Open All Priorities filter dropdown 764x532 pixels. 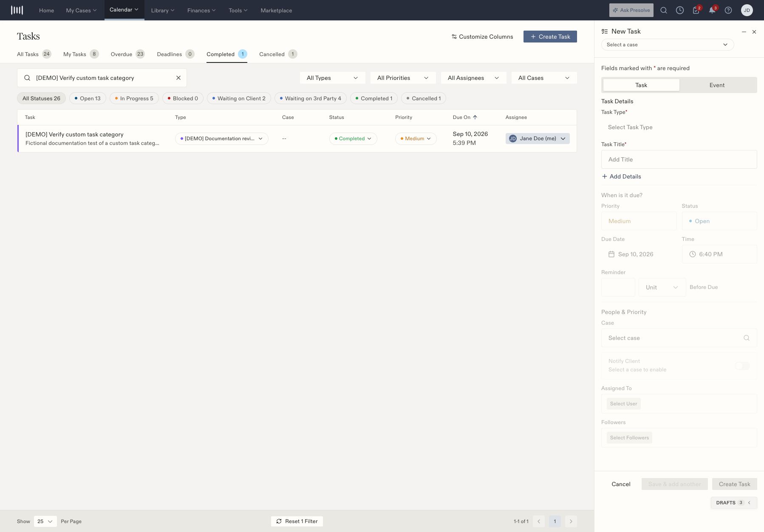pyautogui.click(x=403, y=78)
